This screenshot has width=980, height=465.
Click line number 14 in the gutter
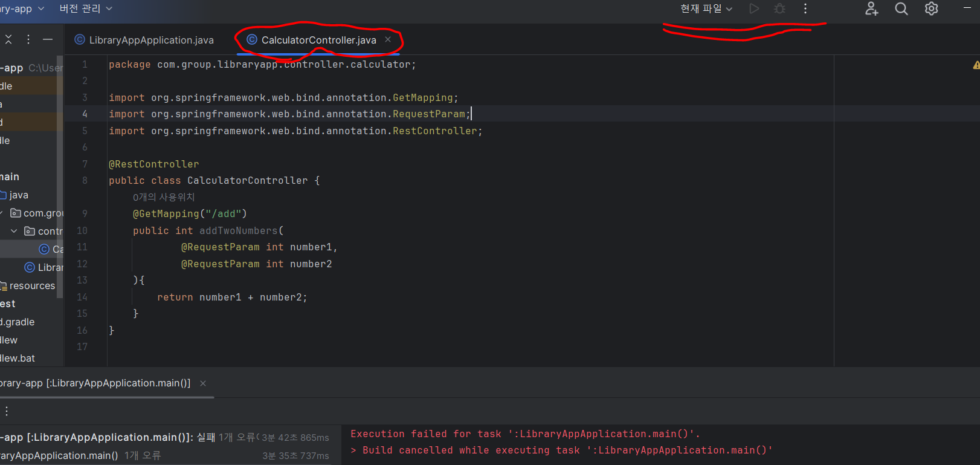pyautogui.click(x=82, y=297)
